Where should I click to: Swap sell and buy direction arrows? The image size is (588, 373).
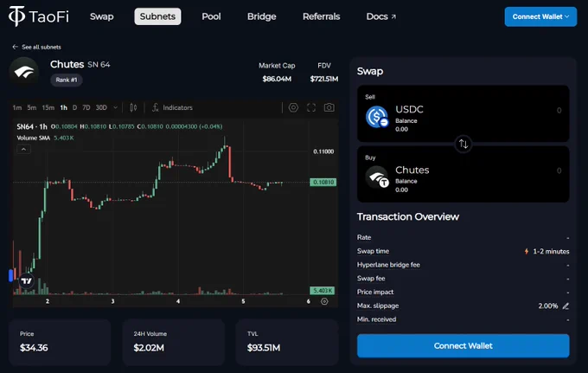[463, 144]
